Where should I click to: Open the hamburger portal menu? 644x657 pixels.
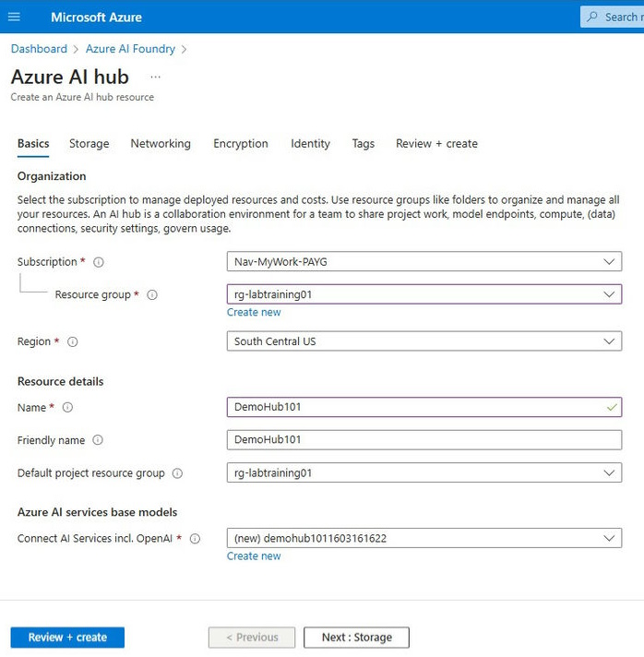click(14, 17)
